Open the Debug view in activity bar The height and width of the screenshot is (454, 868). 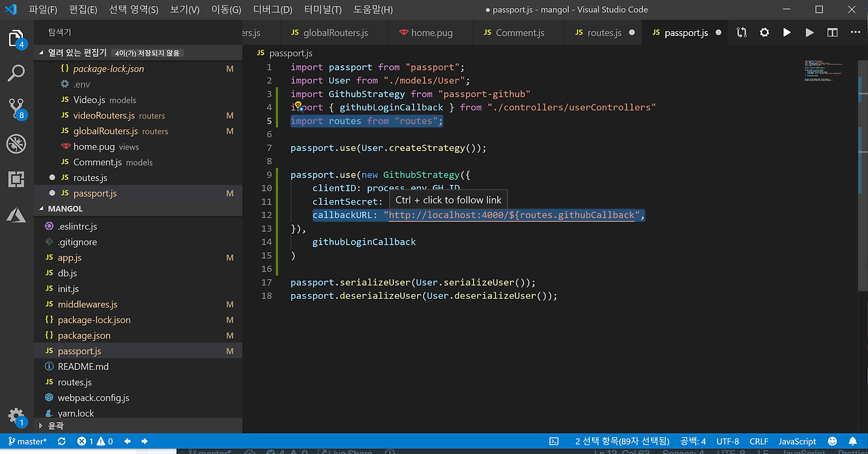[x=16, y=143]
